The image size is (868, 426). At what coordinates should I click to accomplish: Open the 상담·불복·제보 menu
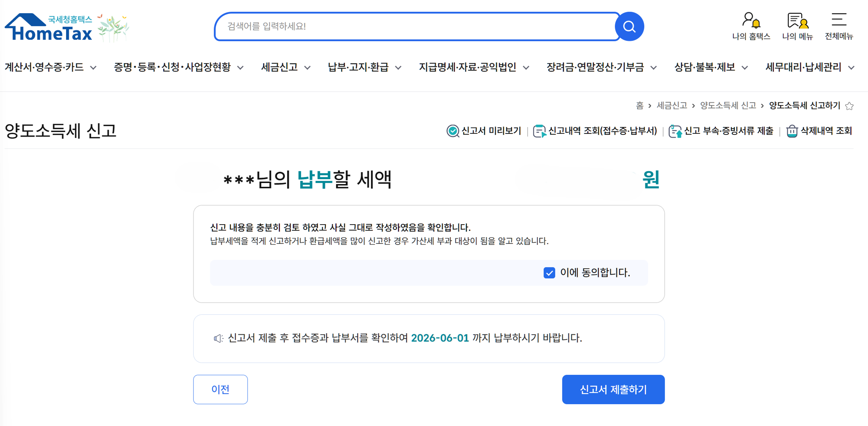[x=711, y=67]
